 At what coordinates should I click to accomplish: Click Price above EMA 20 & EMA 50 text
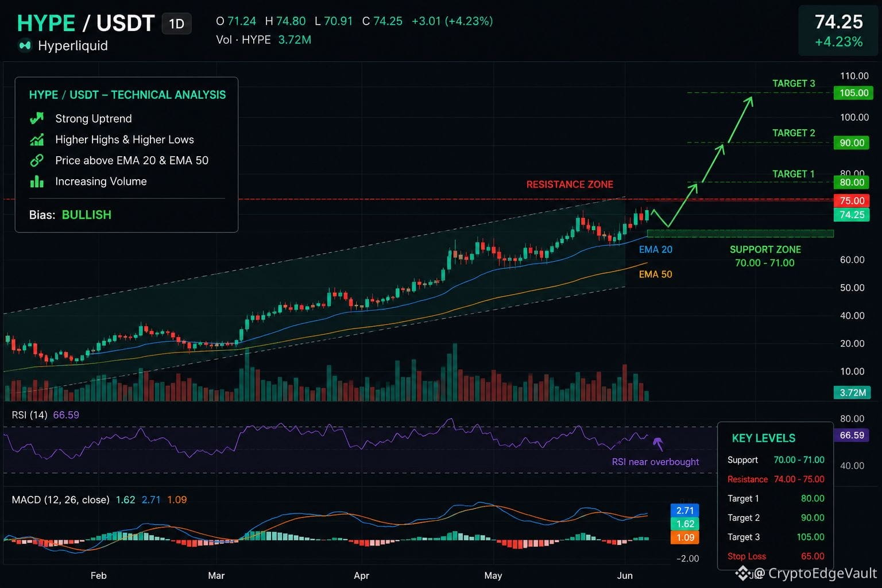pos(132,160)
